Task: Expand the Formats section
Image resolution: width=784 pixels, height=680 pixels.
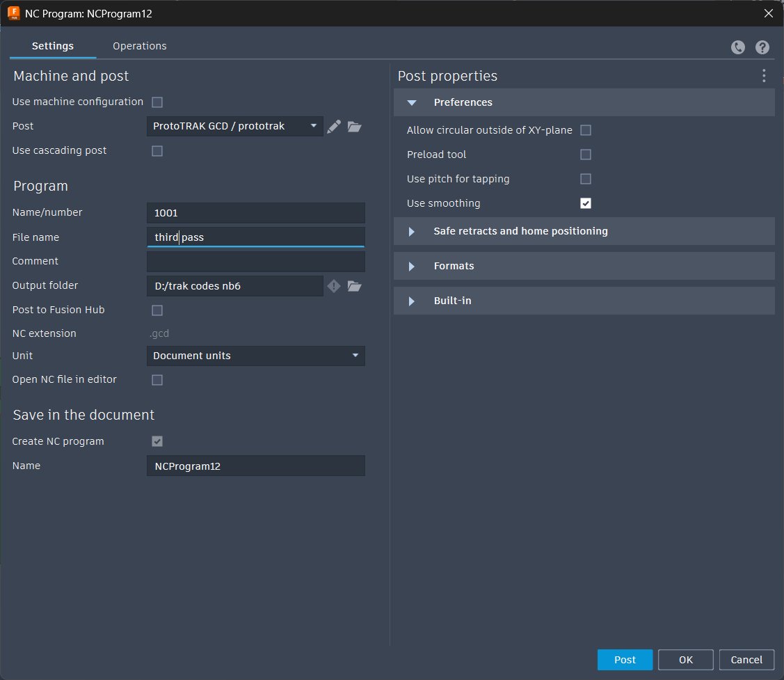Action: coord(584,266)
